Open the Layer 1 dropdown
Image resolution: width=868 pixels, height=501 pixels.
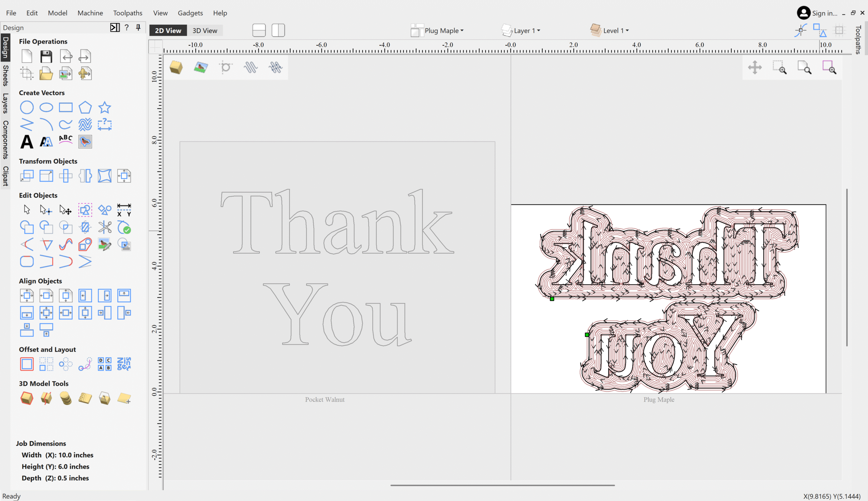pyautogui.click(x=520, y=30)
